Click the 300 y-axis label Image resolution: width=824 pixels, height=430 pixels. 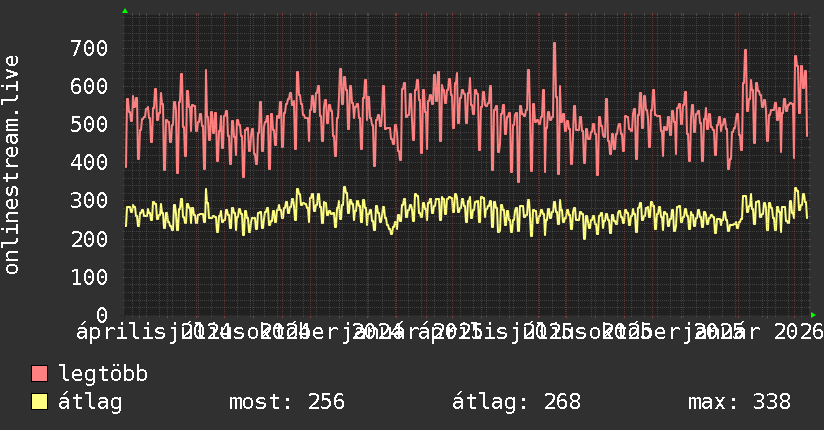click(89, 201)
